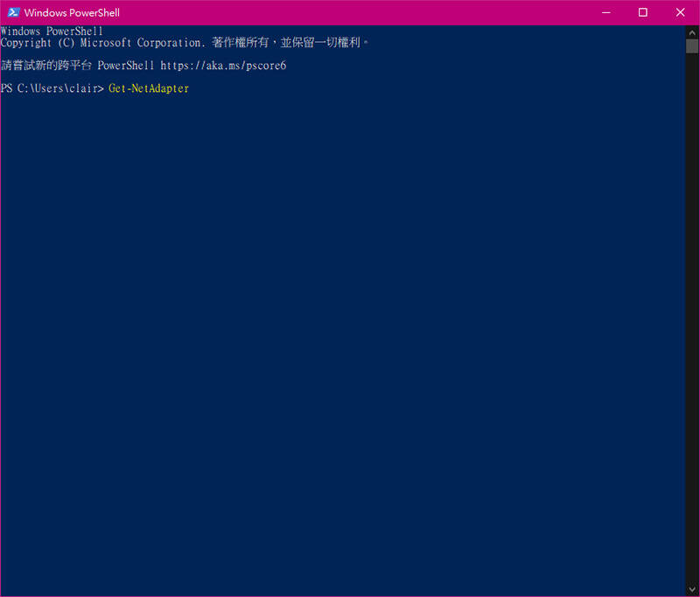
Task: Minimize the Windows PowerShell window
Action: click(x=605, y=12)
